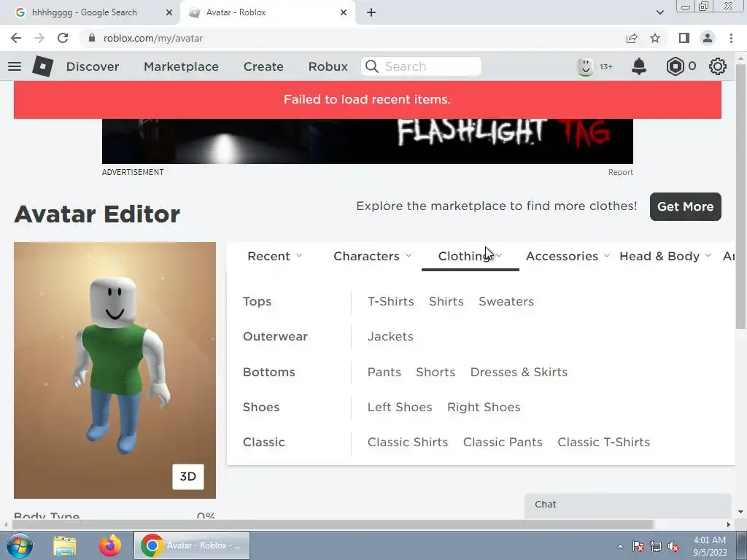Open Chrome three-dot menu
Screen dimensions: 747x560
point(731,38)
